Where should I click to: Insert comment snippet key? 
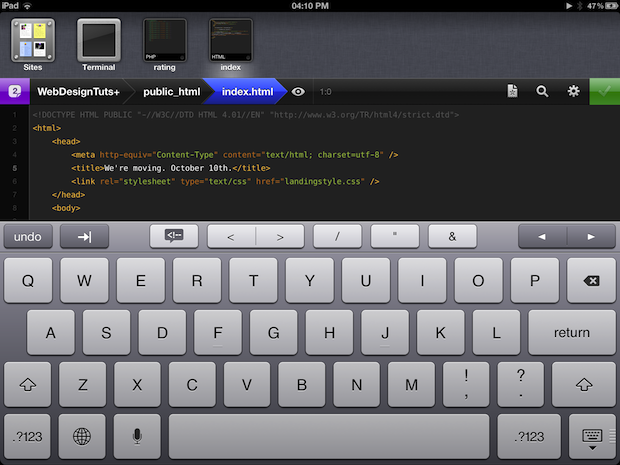point(174,236)
